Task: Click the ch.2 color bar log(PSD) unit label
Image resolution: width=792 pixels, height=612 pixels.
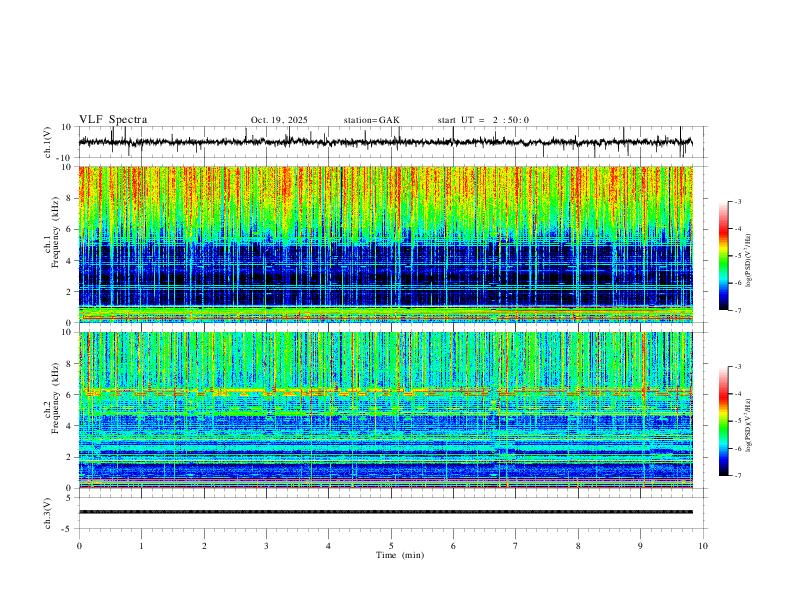Action: (749, 426)
